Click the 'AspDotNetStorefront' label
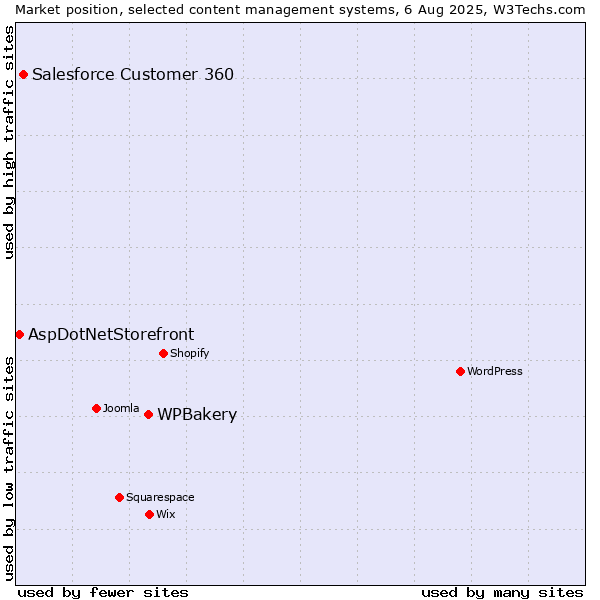 click(x=111, y=334)
